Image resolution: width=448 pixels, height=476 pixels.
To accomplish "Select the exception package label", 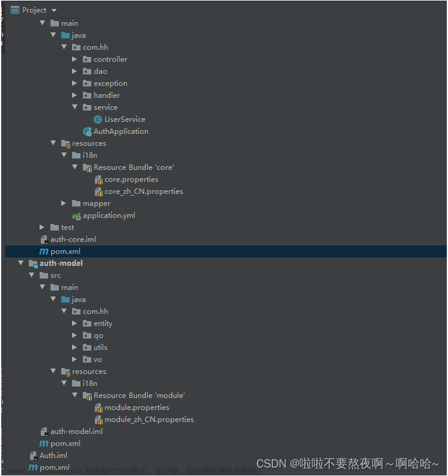I will (x=110, y=83).
